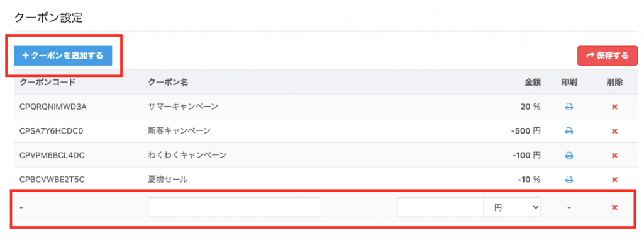Delete the サマーキャンペーン coupon
The width and height of the screenshot is (644, 242).
pos(614,107)
